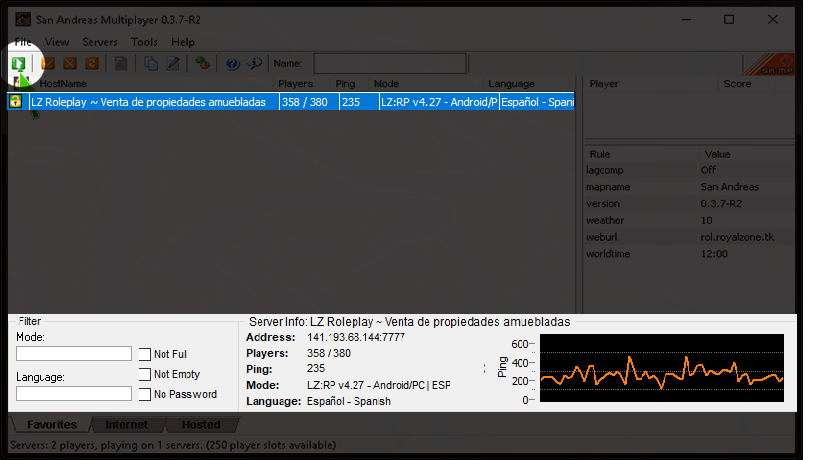This screenshot has height=460, width=822.
Task: Select the weather rule row
Action: (x=689, y=220)
